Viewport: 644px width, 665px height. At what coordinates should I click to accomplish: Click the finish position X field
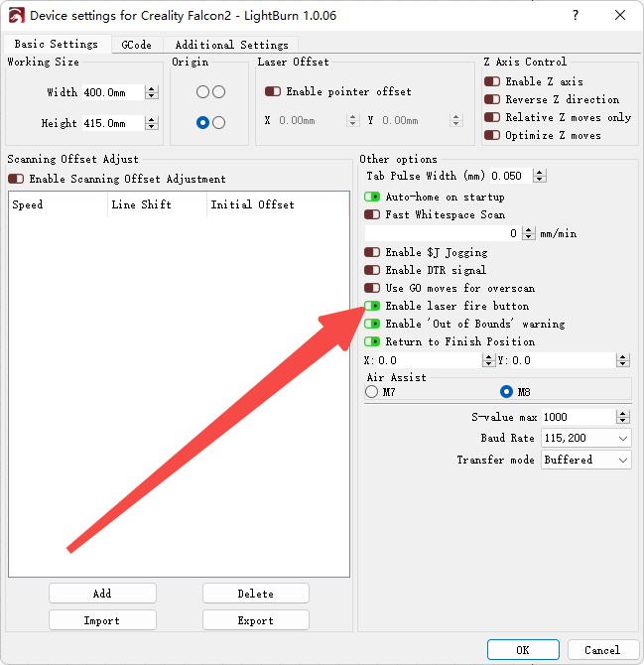pos(429,360)
